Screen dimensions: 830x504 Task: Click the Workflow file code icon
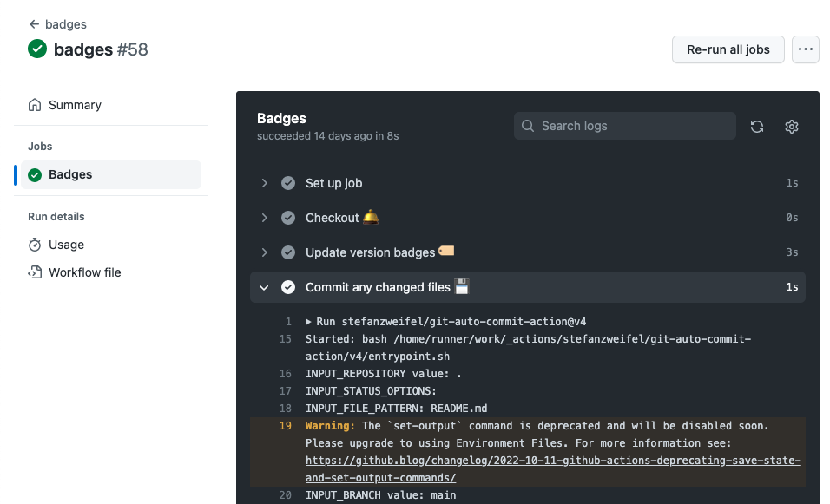pyautogui.click(x=35, y=272)
